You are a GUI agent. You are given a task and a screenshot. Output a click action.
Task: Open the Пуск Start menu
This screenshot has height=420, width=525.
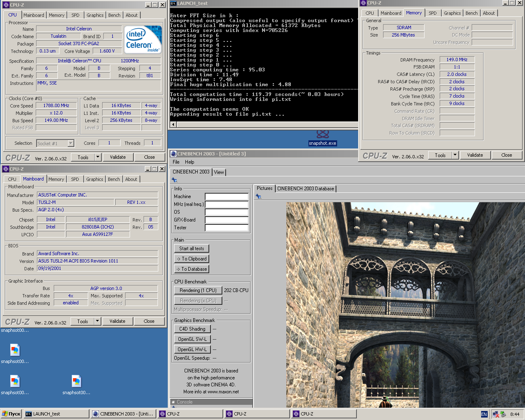pyautogui.click(x=11, y=414)
